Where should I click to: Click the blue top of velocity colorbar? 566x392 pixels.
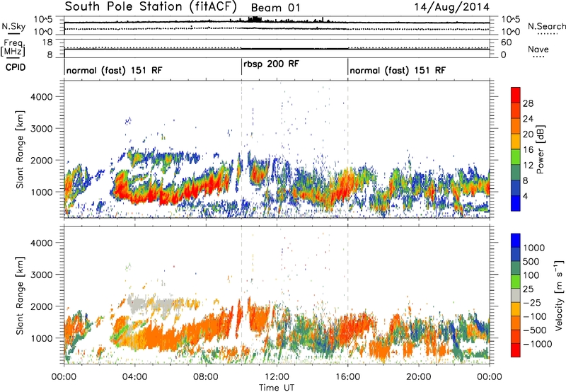coord(516,241)
